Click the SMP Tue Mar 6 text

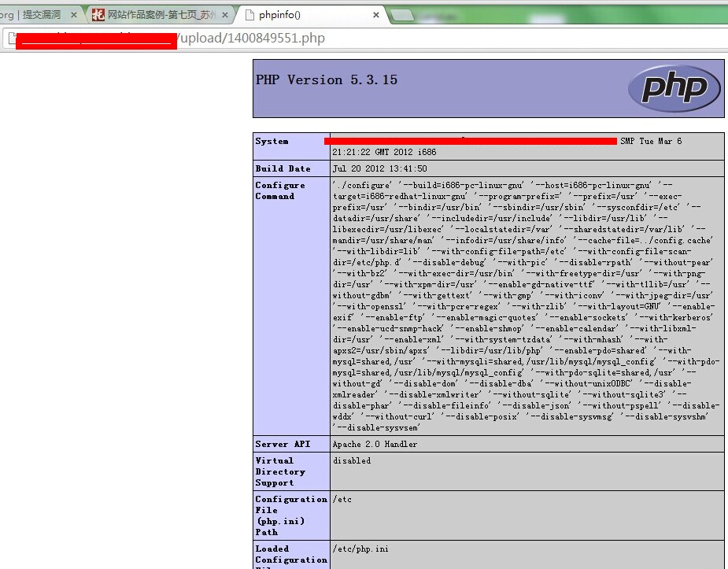click(x=651, y=141)
